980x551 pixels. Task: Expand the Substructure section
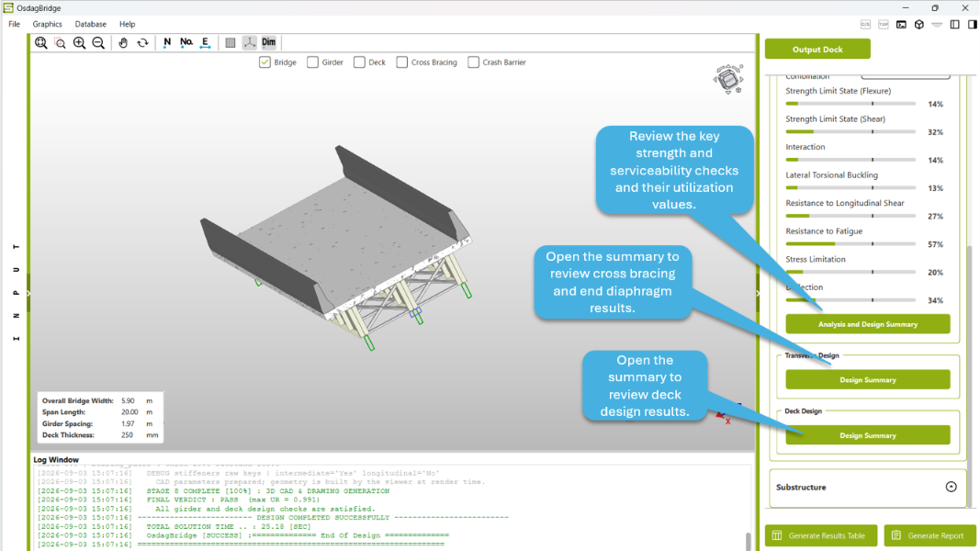click(x=951, y=487)
